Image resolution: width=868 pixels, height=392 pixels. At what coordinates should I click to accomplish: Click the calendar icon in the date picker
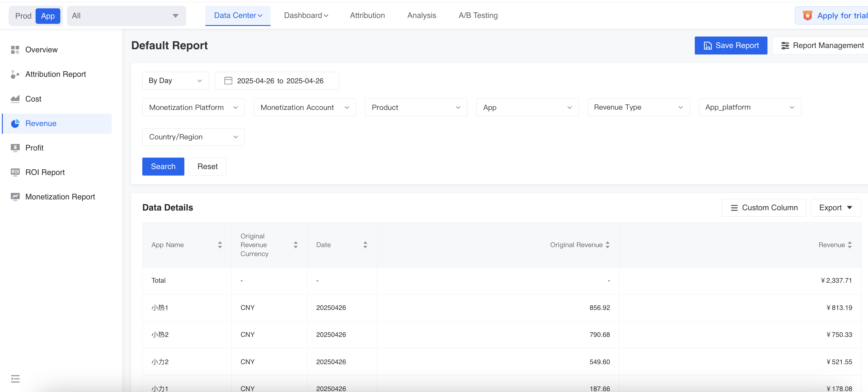point(228,81)
